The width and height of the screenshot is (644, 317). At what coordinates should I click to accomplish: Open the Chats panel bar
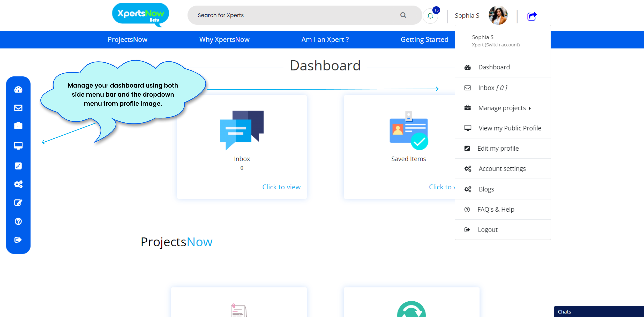(599, 311)
